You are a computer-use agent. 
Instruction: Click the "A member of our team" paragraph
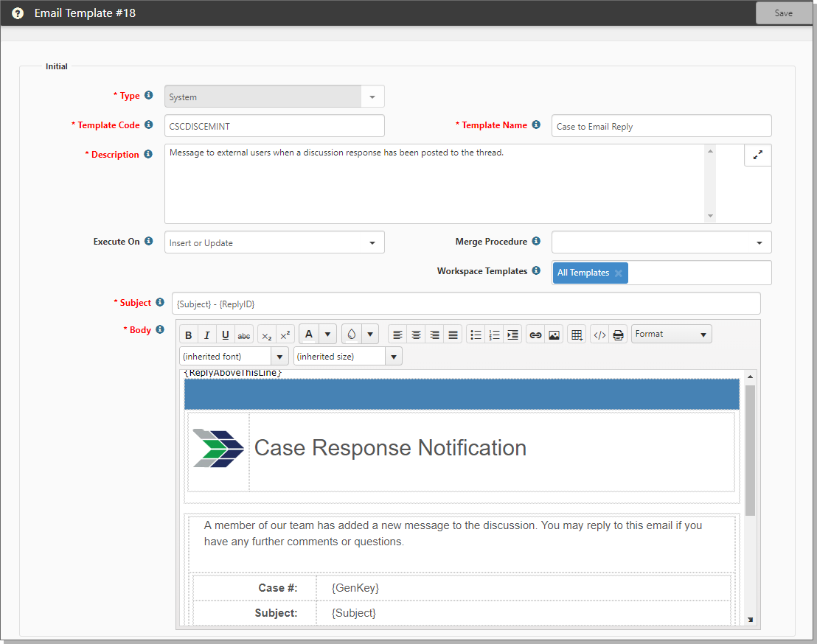tap(453, 533)
